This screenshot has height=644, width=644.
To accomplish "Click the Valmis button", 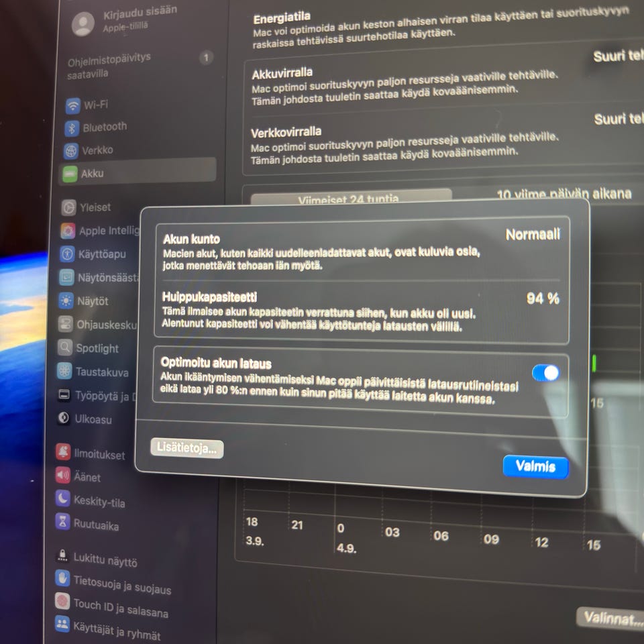I will coord(535,467).
